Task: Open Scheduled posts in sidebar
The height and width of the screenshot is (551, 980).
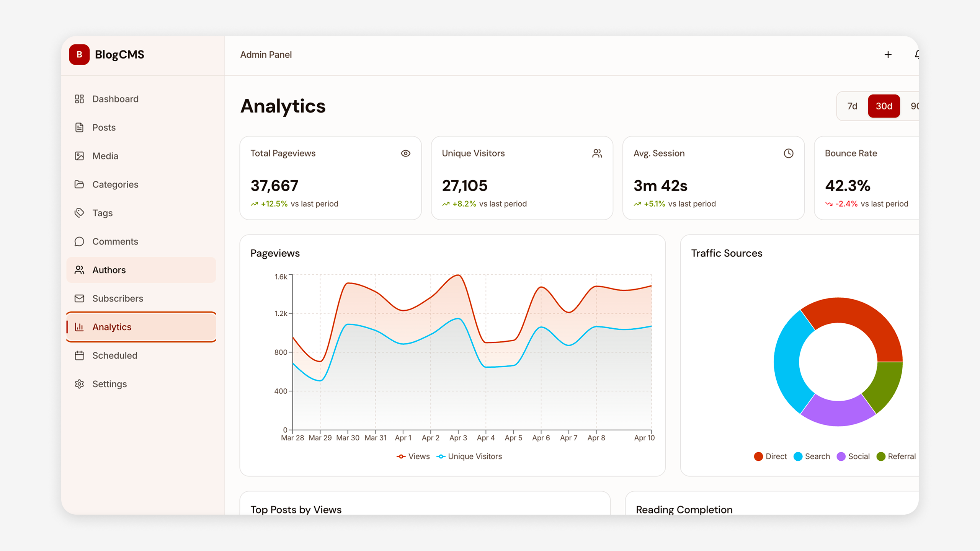Action: pos(114,355)
